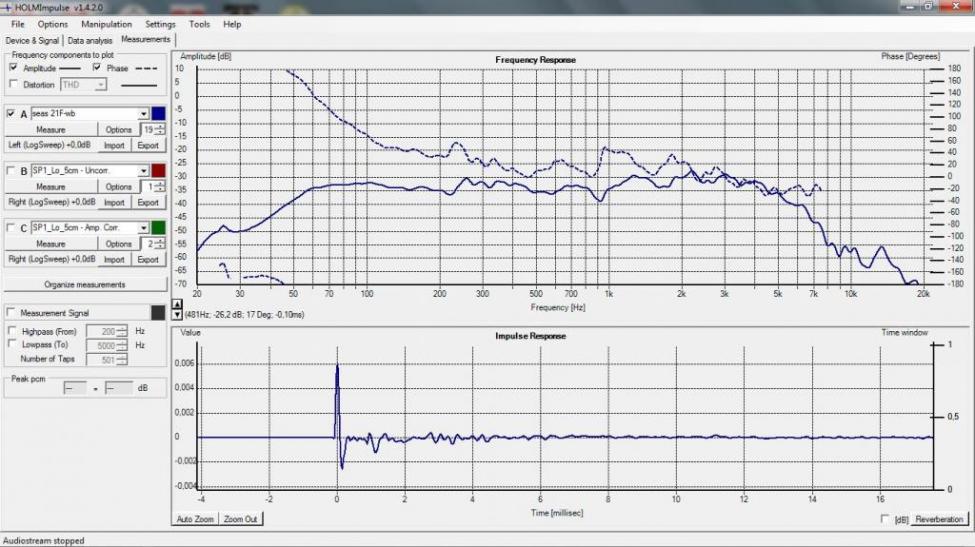Image resolution: width=975 pixels, height=547 pixels.
Task: Click the green color swatch for measurement C
Action: 158,227
